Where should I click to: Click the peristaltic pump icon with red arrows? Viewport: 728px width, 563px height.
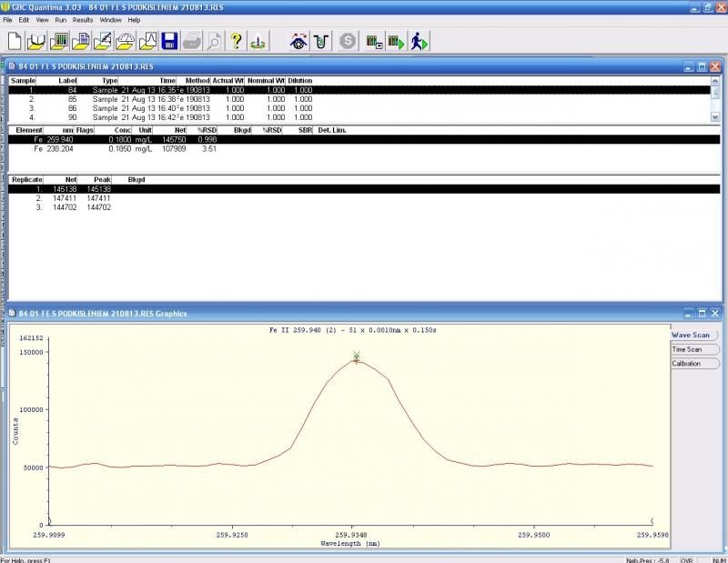pyautogui.click(x=298, y=41)
